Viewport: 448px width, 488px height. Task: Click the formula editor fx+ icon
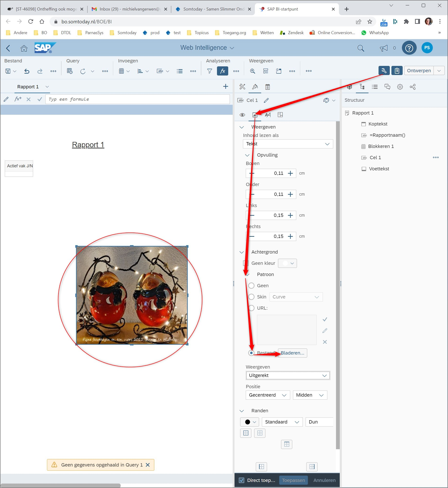pos(18,99)
